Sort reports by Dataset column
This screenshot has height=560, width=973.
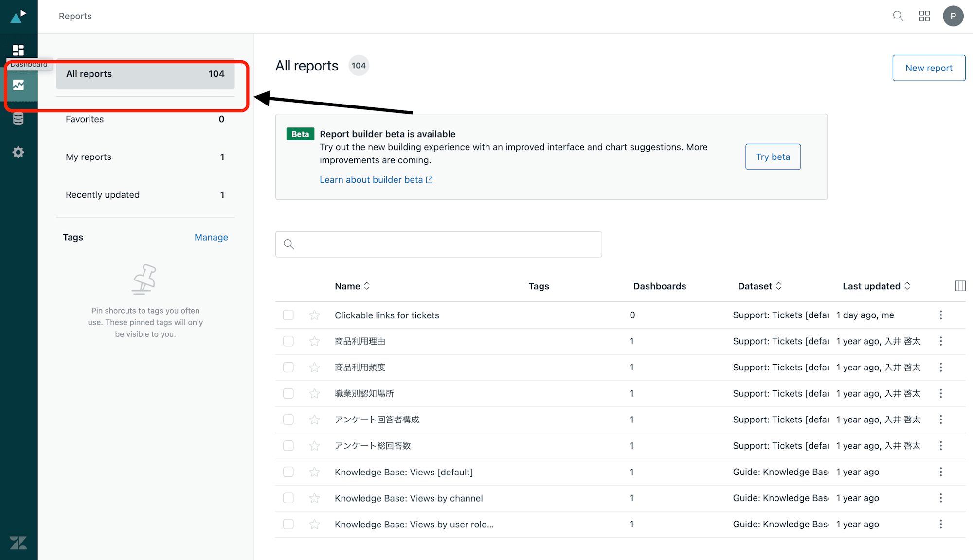click(x=760, y=286)
